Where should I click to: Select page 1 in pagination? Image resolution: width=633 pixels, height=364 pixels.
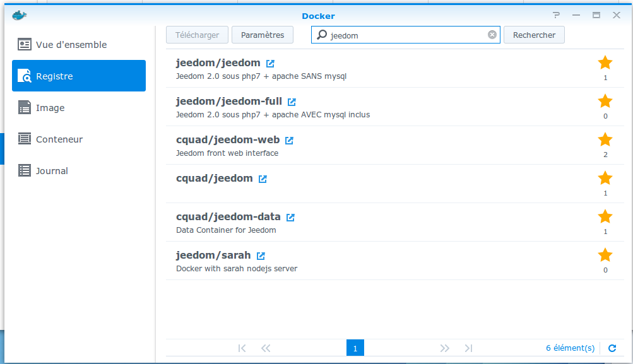[355, 348]
